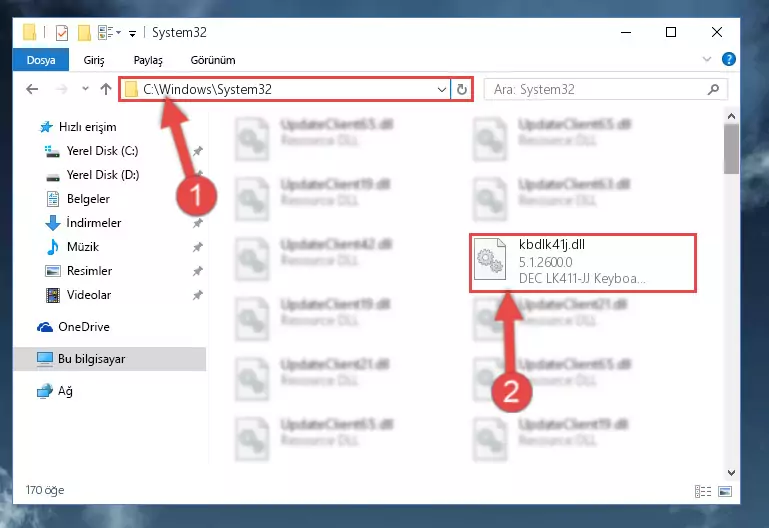Click the Properties icon in quick access toolbar
Image resolution: width=769 pixels, height=528 pixels.
[62, 33]
